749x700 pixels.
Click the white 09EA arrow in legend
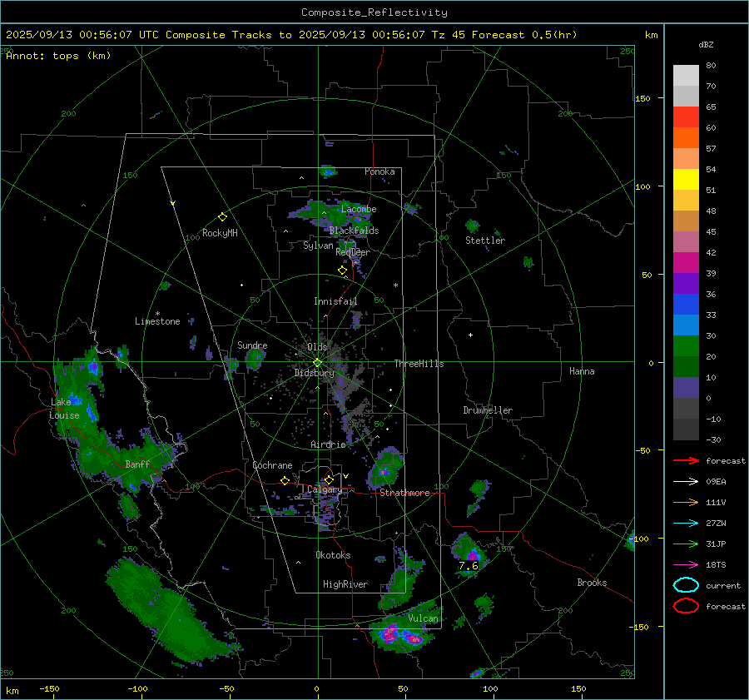686,482
